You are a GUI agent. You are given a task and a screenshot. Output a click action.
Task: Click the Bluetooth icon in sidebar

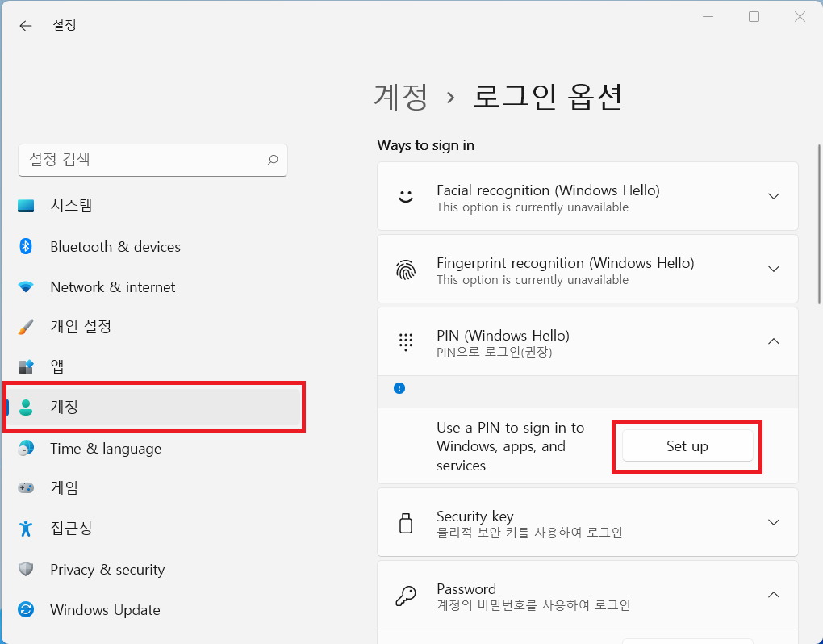[x=26, y=246]
